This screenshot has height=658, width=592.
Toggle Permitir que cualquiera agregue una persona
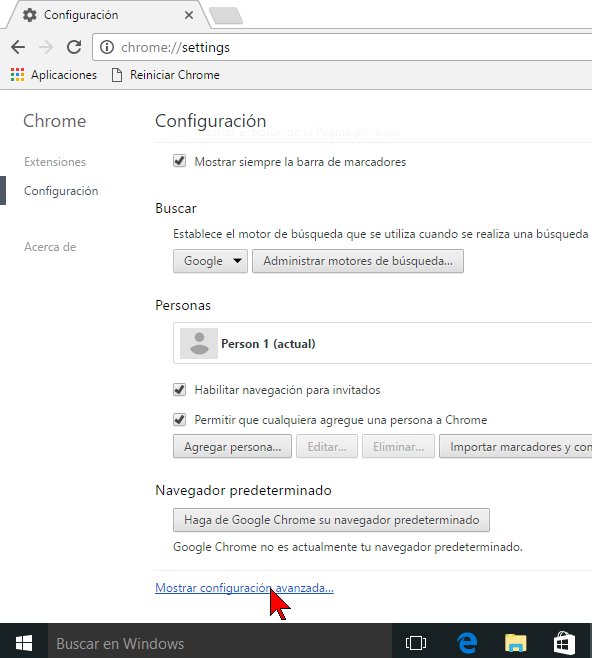click(180, 419)
